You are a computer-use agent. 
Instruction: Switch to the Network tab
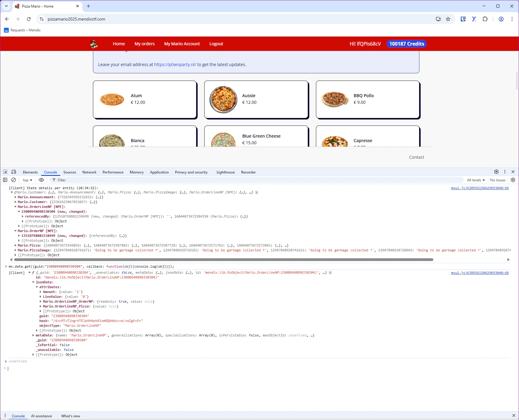pos(89,172)
